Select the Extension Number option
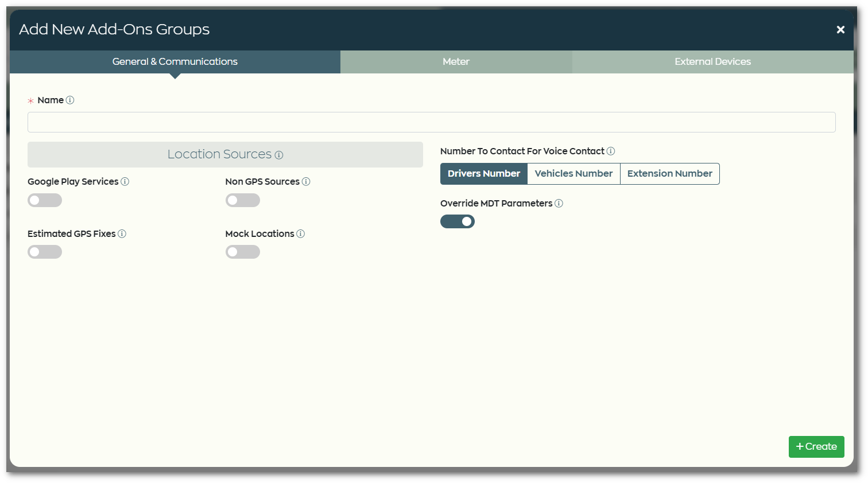 click(669, 174)
